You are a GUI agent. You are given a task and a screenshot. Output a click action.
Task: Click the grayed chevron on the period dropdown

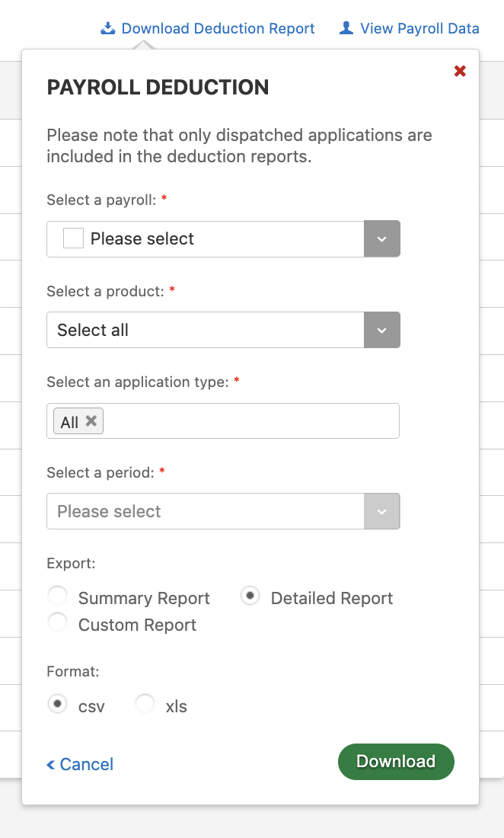[381, 511]
